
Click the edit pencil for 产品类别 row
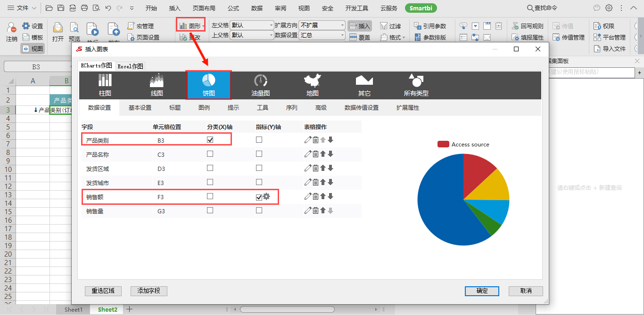tap(308, 139)
